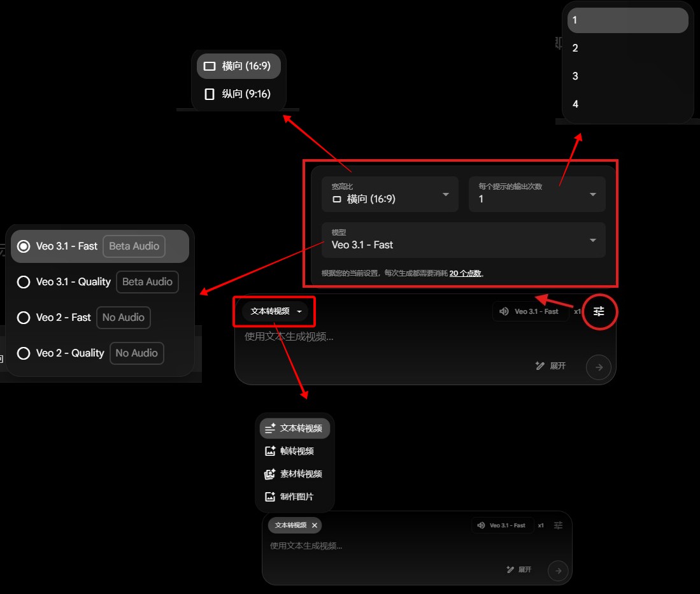Select Veo 2 - Quality radio button

[x=23, y=353]
